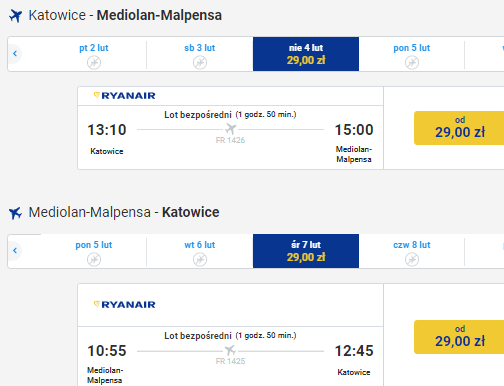Choose pon 5 lut in return date strip
This screenshot has height=386, width=504.
(x=94, y=251)
